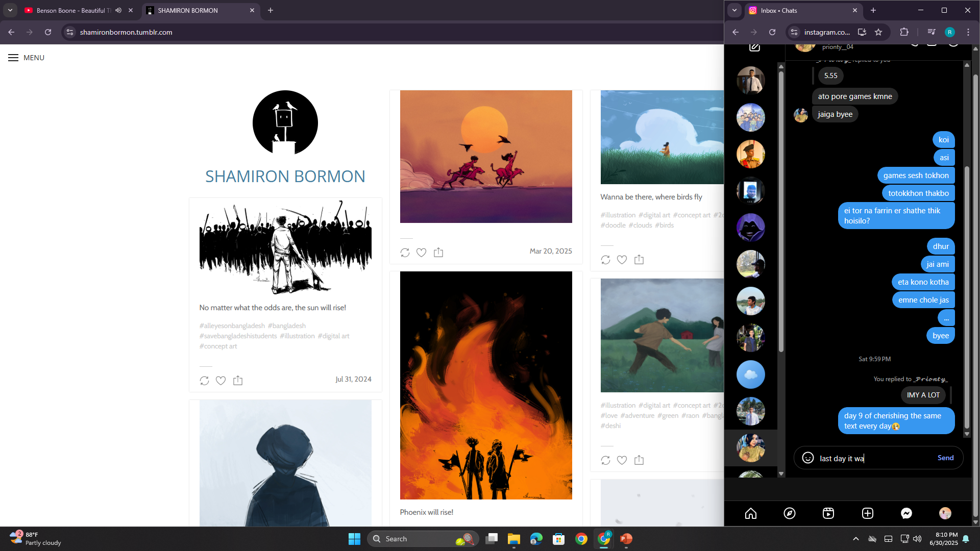The image size is (980, 551).
Task: Reblog the 'sun will rise' post
Action: [204, 381]
